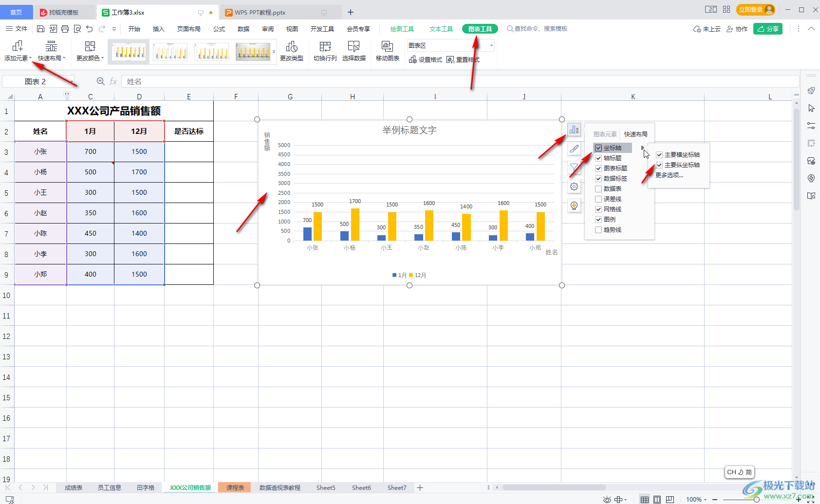
Task: Check the 数据表 (Data Table) checkbox
Action: (x=598, y=188)
